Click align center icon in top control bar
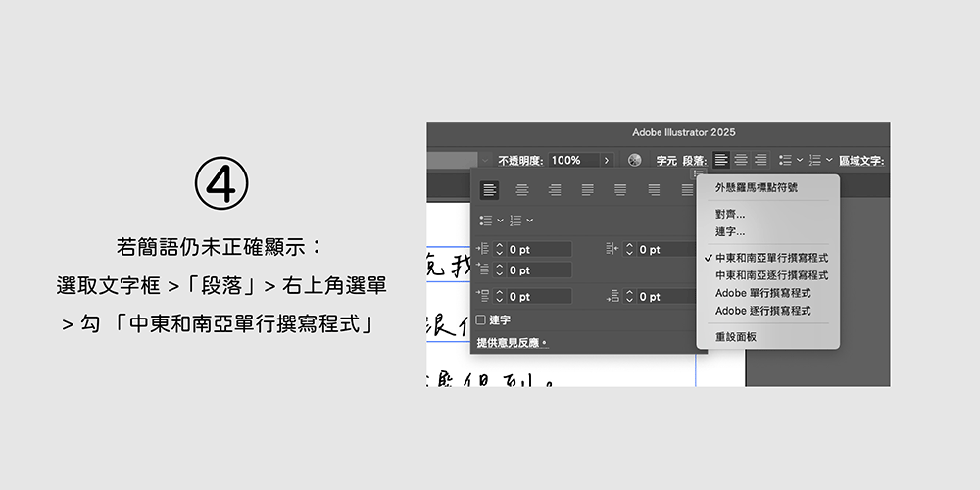980x490 pixels. (x=741, y=160)
